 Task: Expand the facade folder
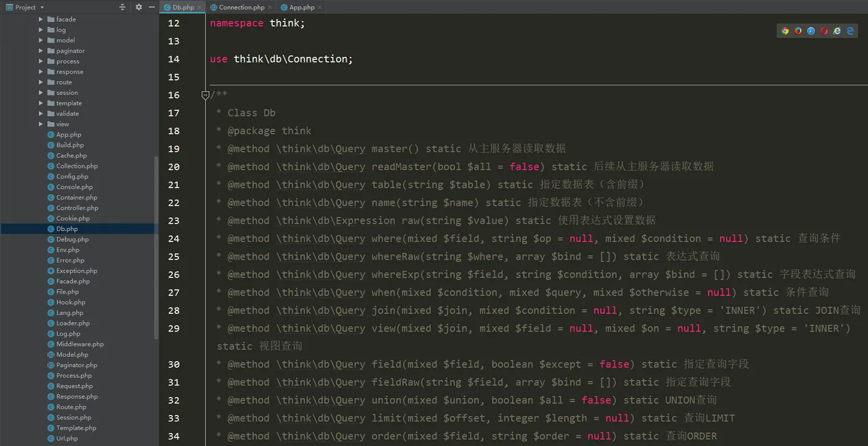(x=41, y=19)
